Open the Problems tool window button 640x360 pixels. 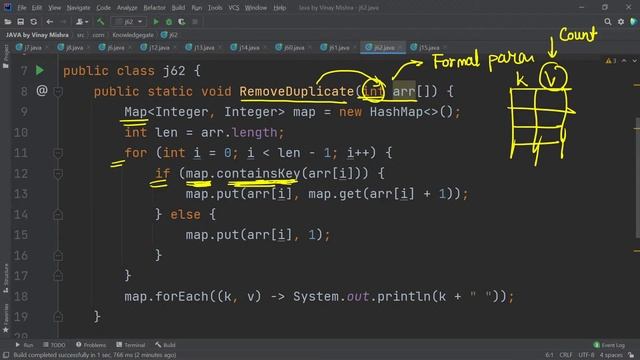[x=91, y=345]
